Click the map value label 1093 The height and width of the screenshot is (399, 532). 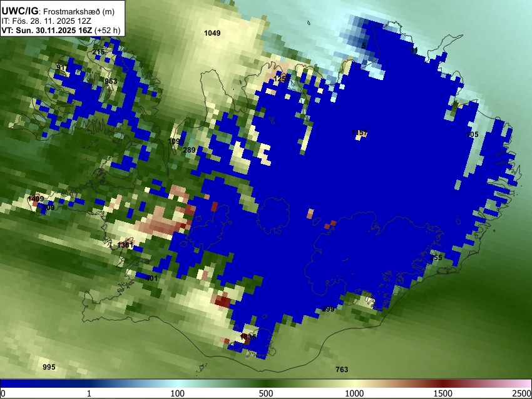pyautogui.click(x=176, y=141)
